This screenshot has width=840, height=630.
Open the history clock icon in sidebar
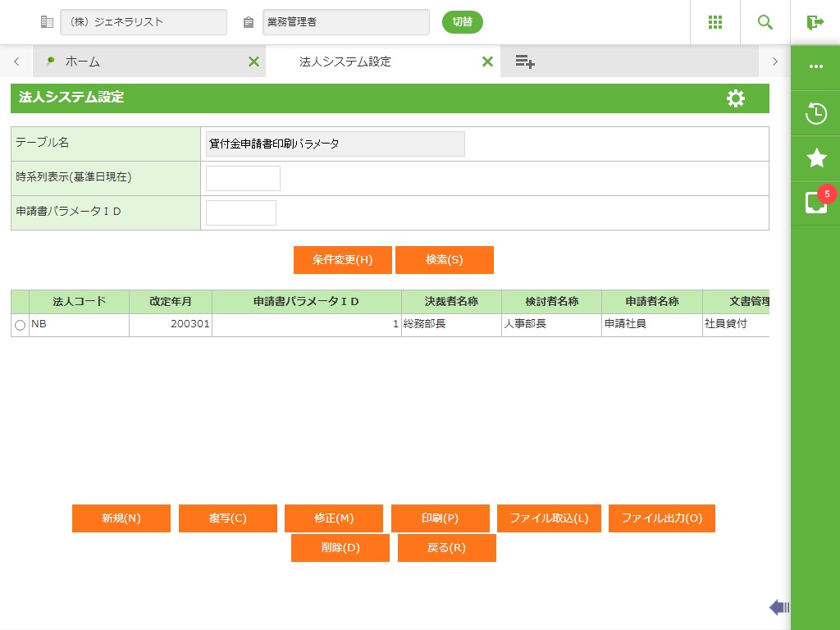click(815, 113)
